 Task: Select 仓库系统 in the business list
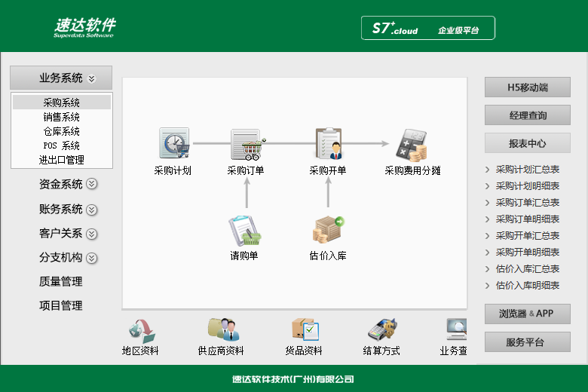(x=62, y=131)
